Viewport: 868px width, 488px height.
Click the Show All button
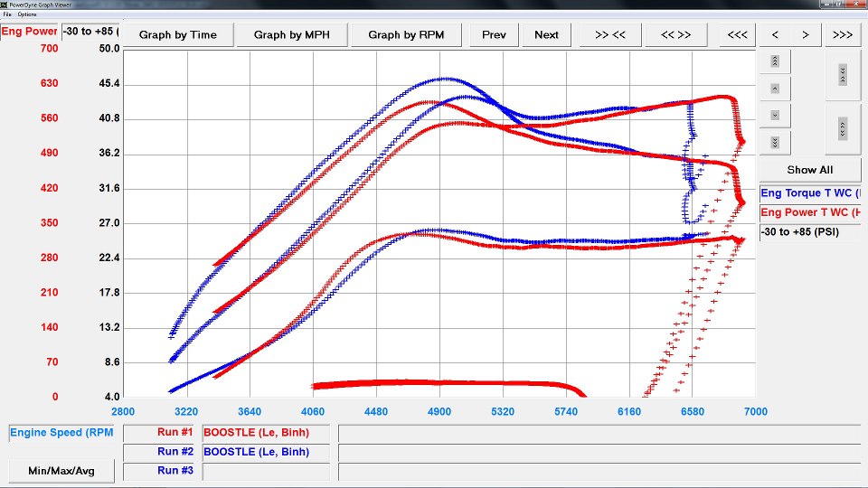click(809, 170)
